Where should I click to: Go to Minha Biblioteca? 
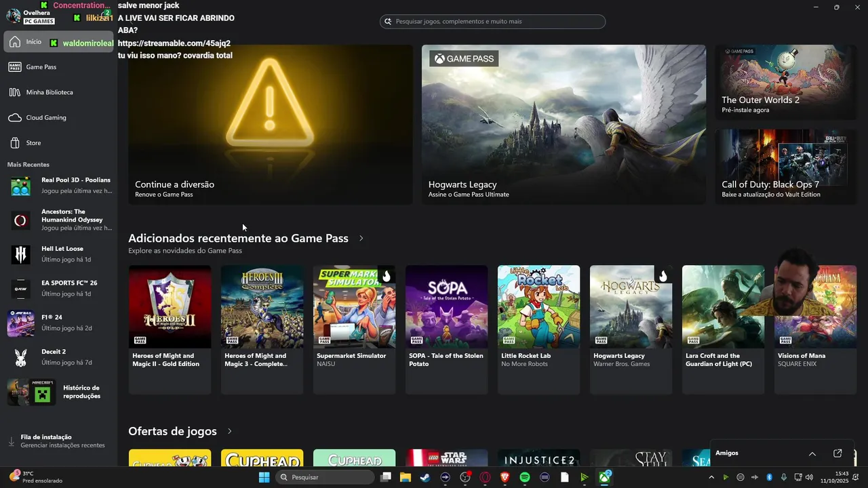tap(58, 92)
